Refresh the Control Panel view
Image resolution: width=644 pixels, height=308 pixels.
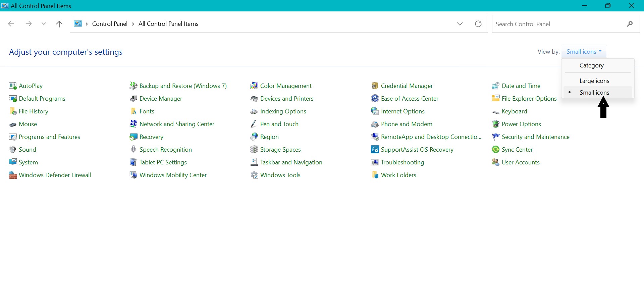(x=478, y=24)
